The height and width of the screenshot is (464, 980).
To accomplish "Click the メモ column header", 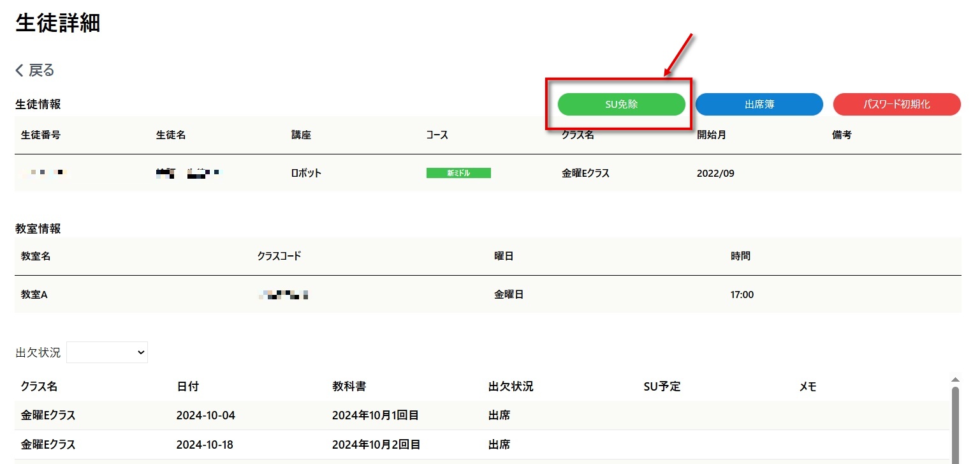I will pos(808,387).
